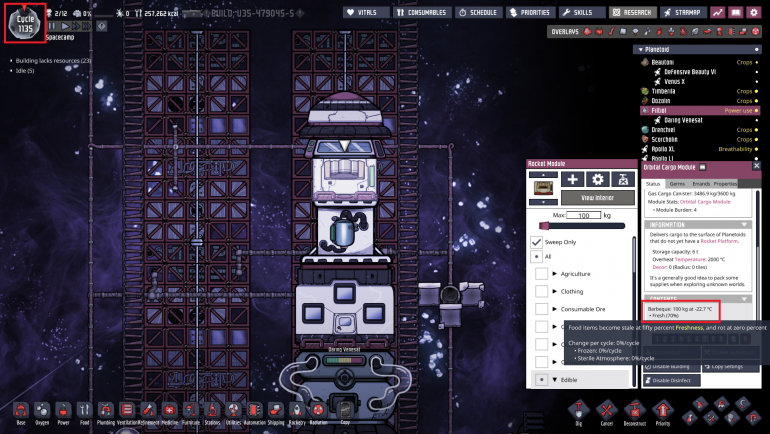Click the View Interior button
Image resolution: width=770 pixels, height=434 pixels.
(598, 197)
